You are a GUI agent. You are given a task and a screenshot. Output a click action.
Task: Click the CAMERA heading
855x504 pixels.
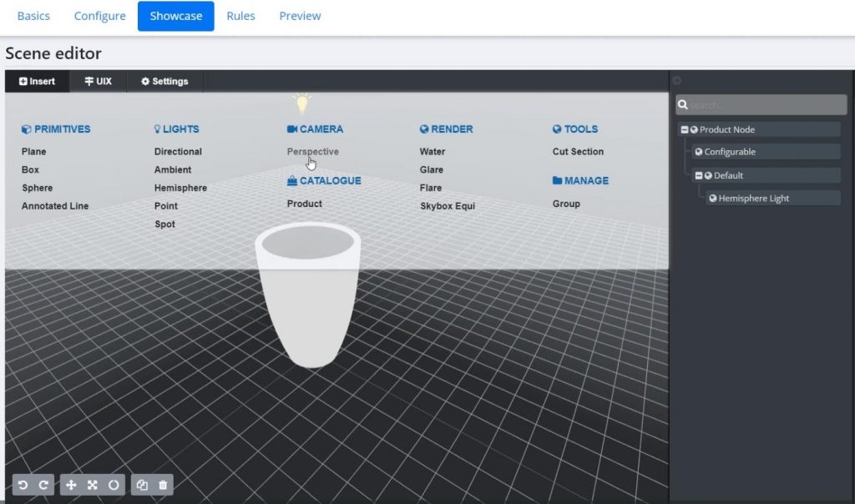tap(315, 129)
